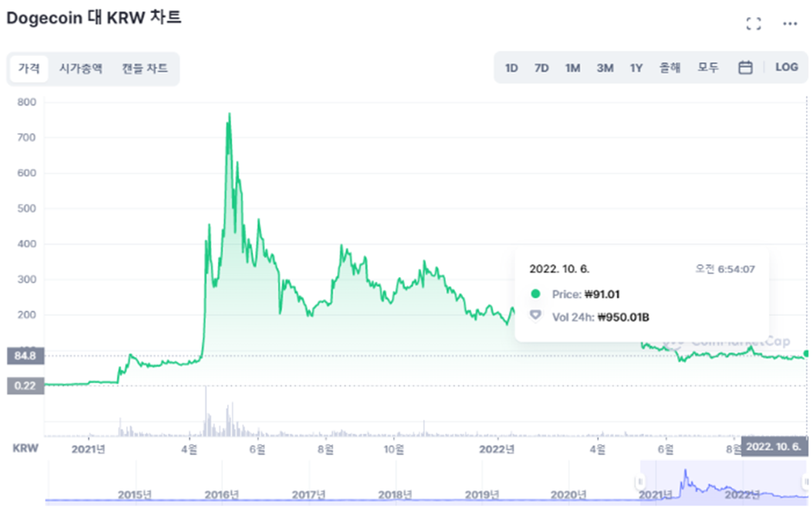Select the 올해 time range
Screen dimensions: 812x507
pyautogui.click(x=670, y=67)
